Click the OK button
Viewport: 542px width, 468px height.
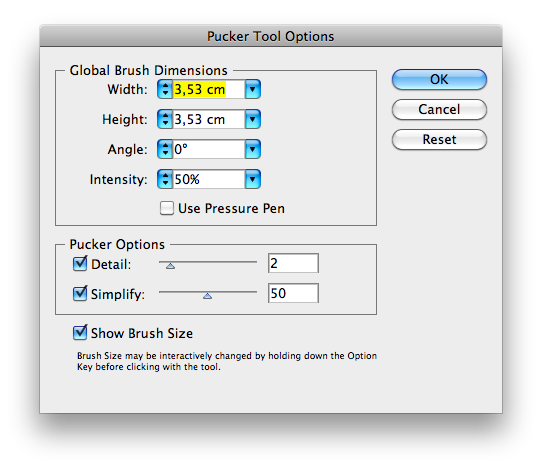(439, 79)
